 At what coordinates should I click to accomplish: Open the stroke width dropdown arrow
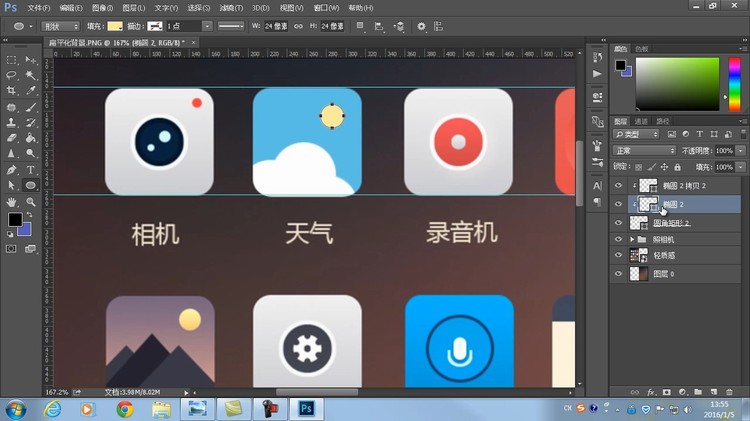coord(207,26)
